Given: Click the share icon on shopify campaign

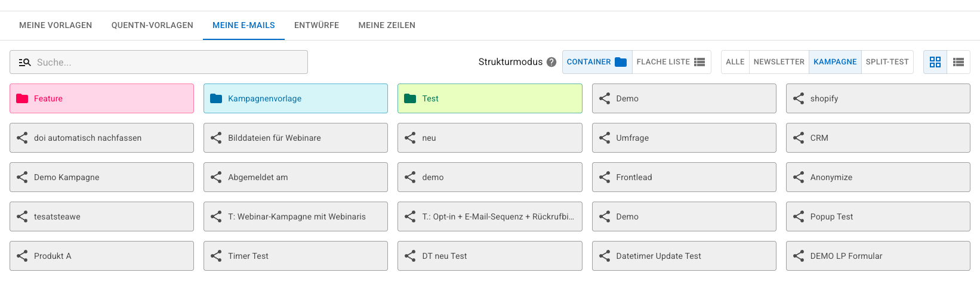Looking at the screenshot, I should click(799, 98).
